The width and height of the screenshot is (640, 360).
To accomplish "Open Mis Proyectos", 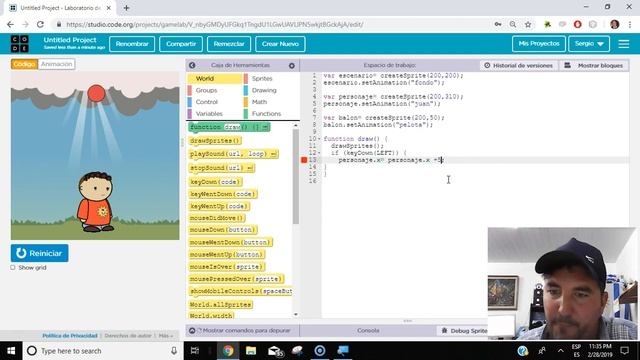I will [x=539, y=44].
